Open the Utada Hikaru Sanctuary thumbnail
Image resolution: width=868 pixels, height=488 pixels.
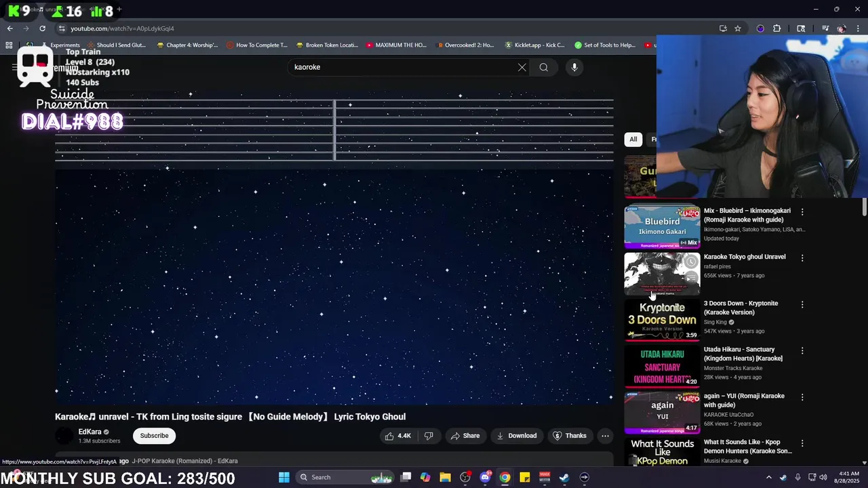click(x=662, y=367)
